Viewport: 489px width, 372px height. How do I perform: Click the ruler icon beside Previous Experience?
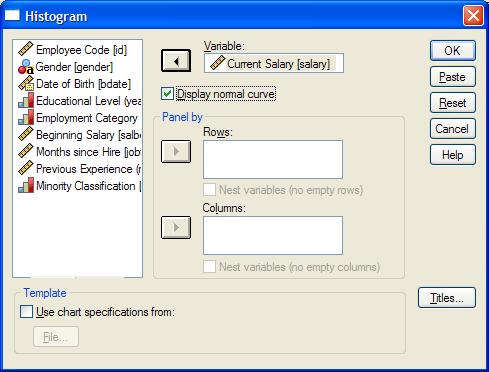[26, 168]
